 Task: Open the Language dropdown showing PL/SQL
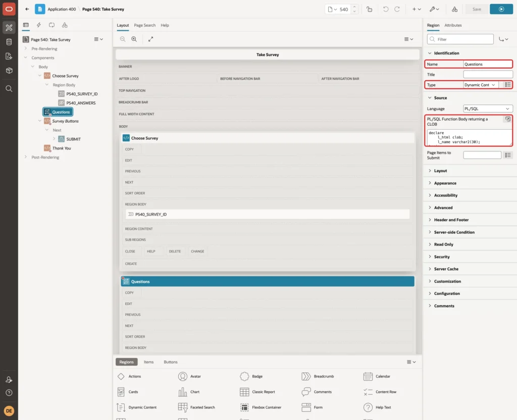(488, 109)
